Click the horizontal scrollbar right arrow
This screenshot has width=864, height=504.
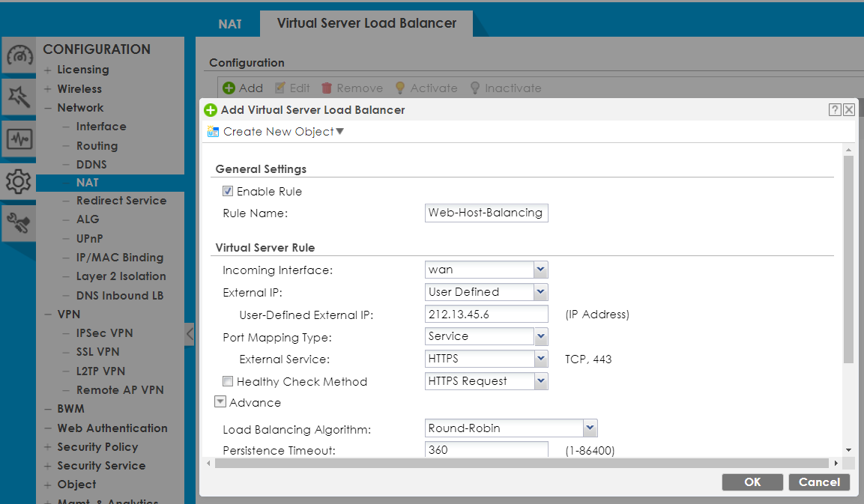point(836,464)
